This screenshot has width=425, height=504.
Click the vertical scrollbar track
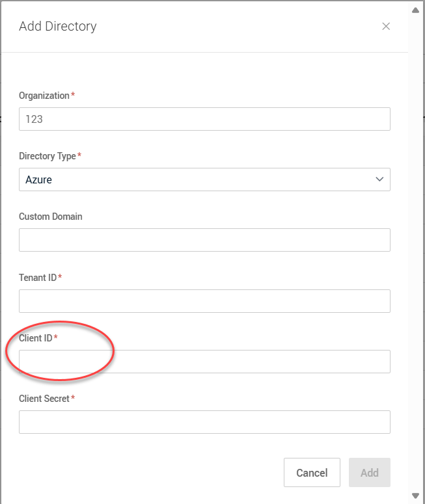click(416, 260)
